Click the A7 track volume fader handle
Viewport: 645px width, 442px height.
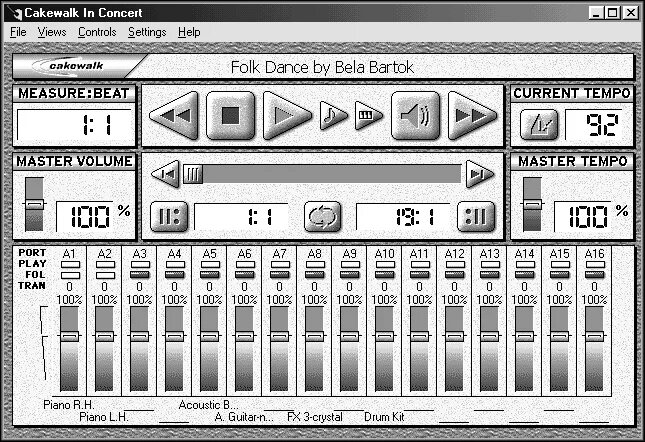click(279, 336)
